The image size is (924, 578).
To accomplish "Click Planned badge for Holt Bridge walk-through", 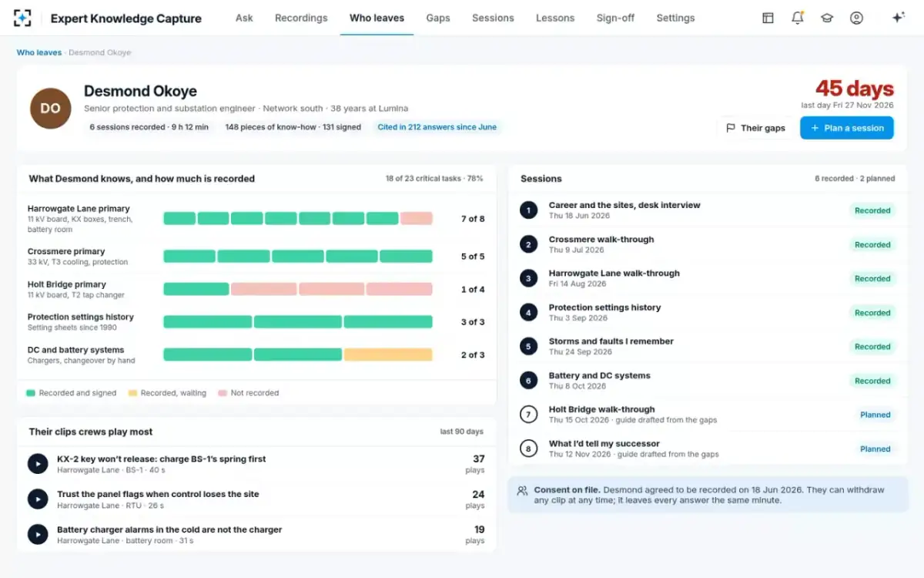I will click(x=875, y=415).
